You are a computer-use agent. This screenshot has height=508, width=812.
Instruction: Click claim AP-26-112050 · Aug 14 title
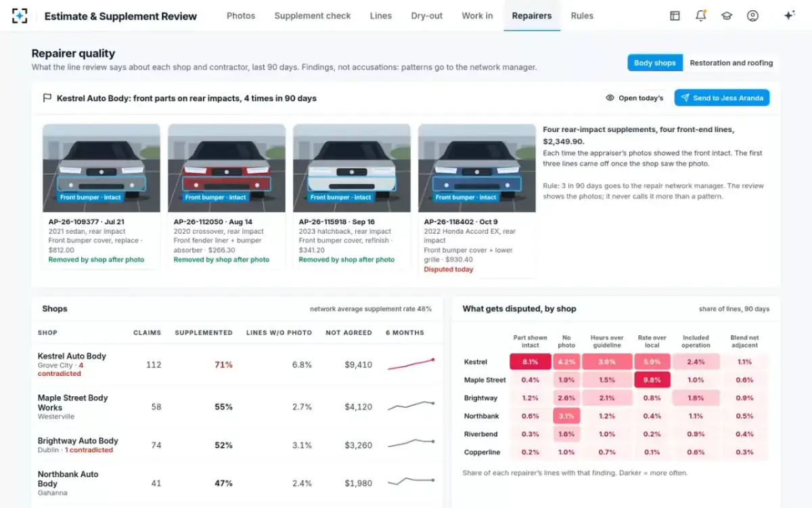point(213,221)
